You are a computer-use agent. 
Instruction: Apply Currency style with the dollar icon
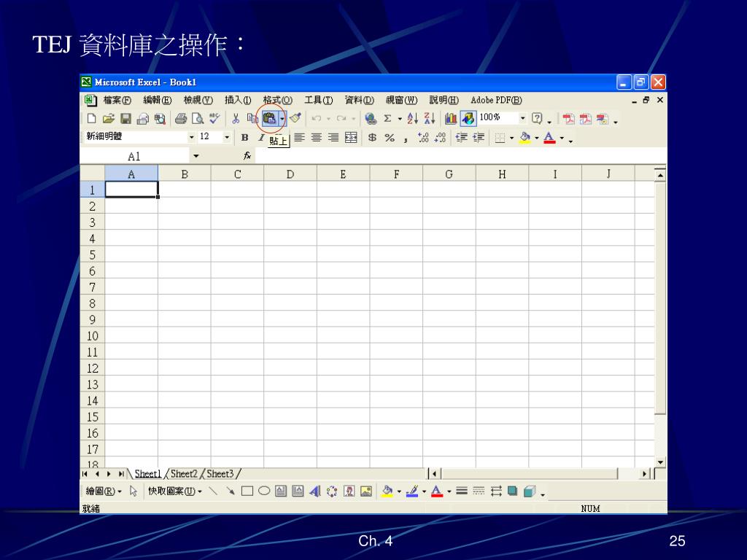pyautogui.click(x=373, y=138)
